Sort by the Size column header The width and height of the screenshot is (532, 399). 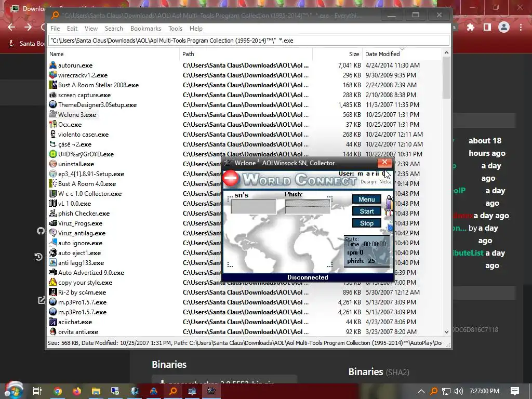pyautogui.click(x=337, y=54)
